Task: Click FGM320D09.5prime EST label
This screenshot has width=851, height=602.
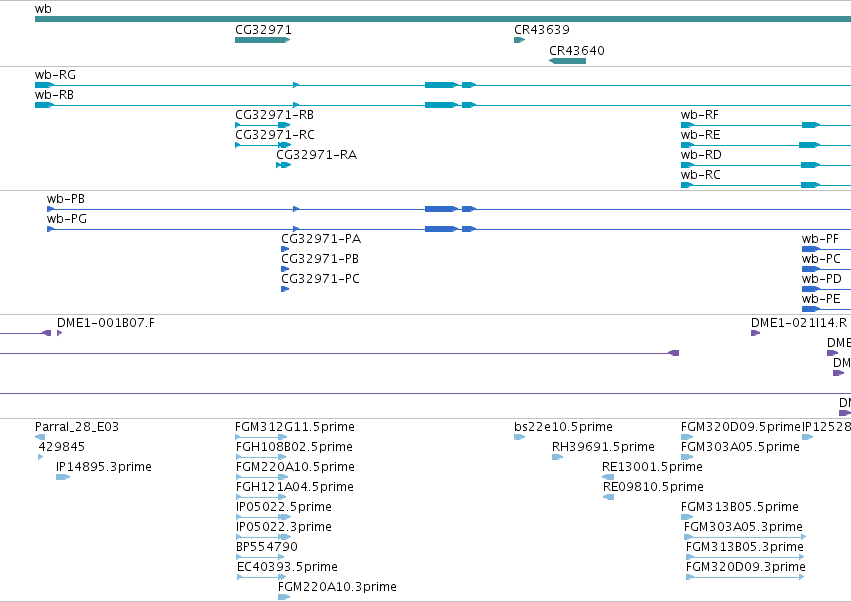Action: pyautogui.click(x=741, y=427)
